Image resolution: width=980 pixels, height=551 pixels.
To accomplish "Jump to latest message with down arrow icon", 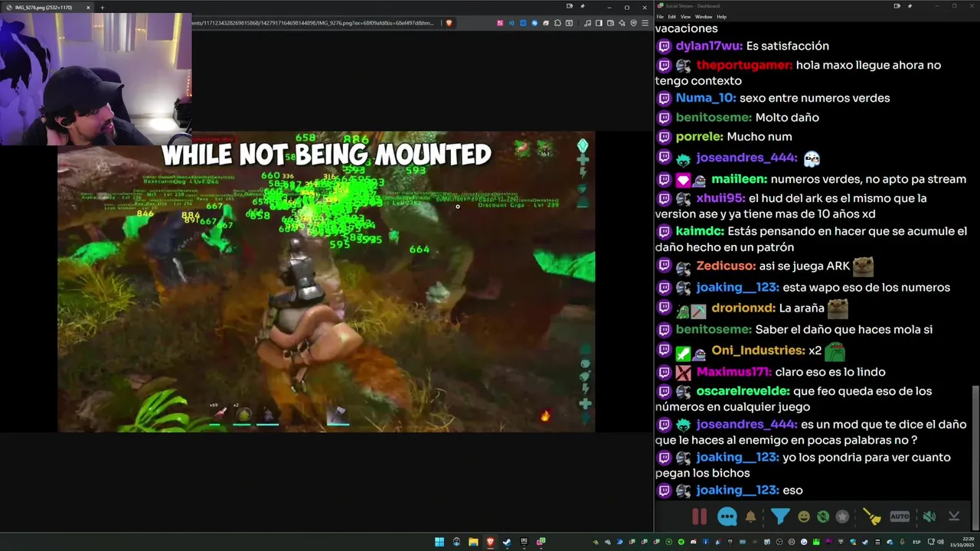I will 954,517.
